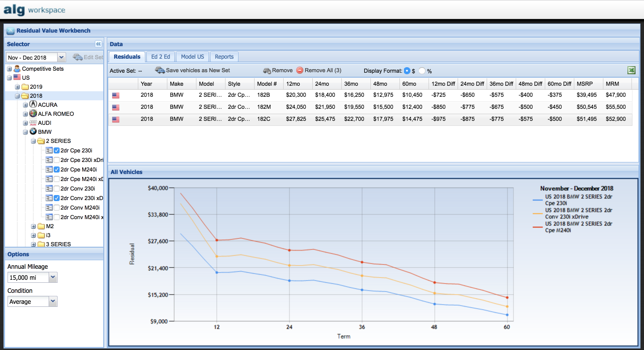Click the style icon beside 2dr Conv M240i
644x350 pixels.
49,208
